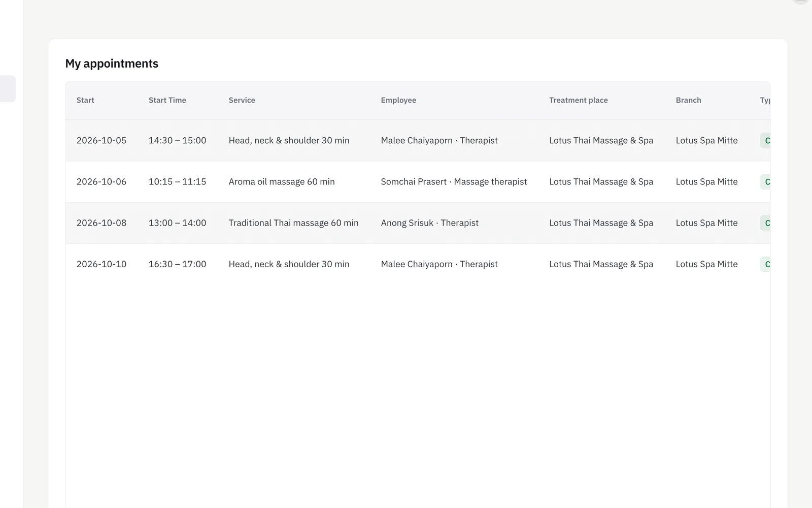Click the Employee column header
The image size is (812, 508).
(398, 100)
